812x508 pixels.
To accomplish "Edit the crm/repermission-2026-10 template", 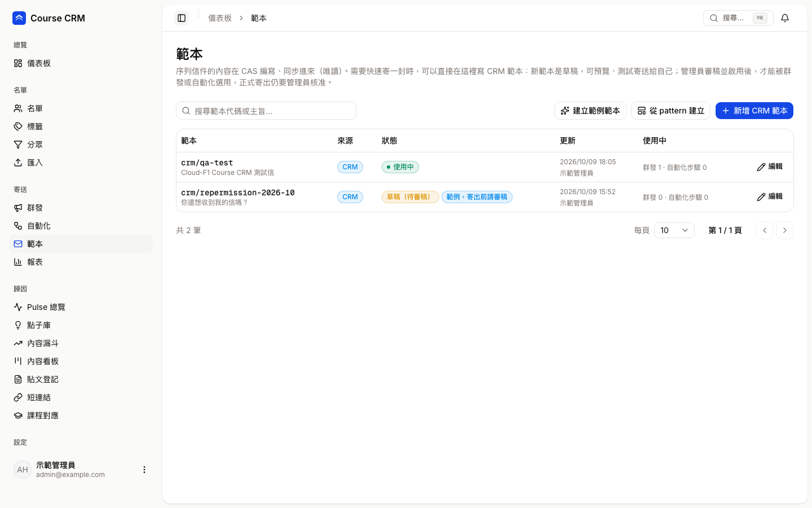I will tap(770, 196).
